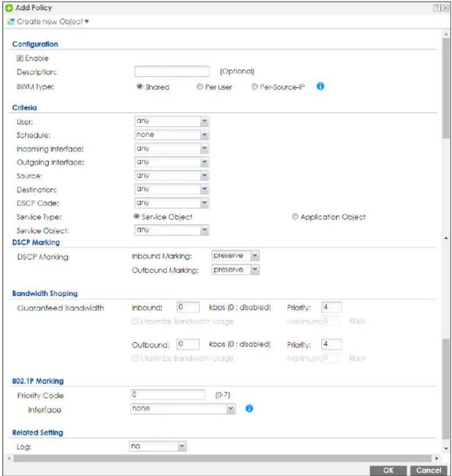Toggle the Enable checkbox
The image size is (452, 476).
[20, 58]
